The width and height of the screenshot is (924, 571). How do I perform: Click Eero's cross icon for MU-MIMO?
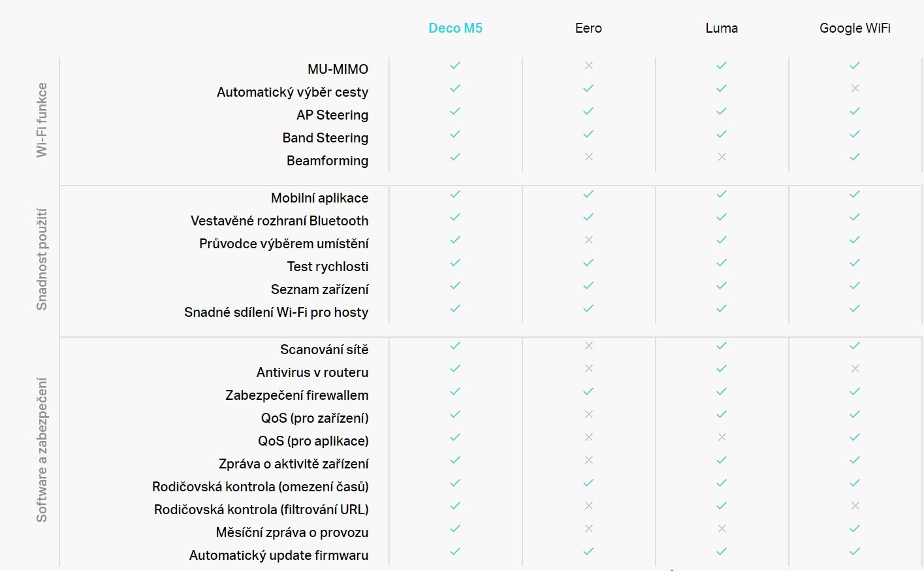[588, 65]
